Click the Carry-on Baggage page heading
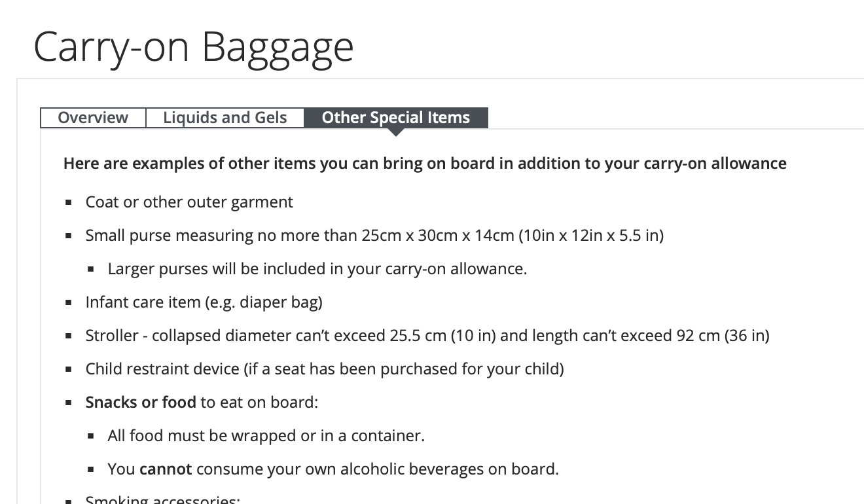864x504 pixels. click(194, 47)
